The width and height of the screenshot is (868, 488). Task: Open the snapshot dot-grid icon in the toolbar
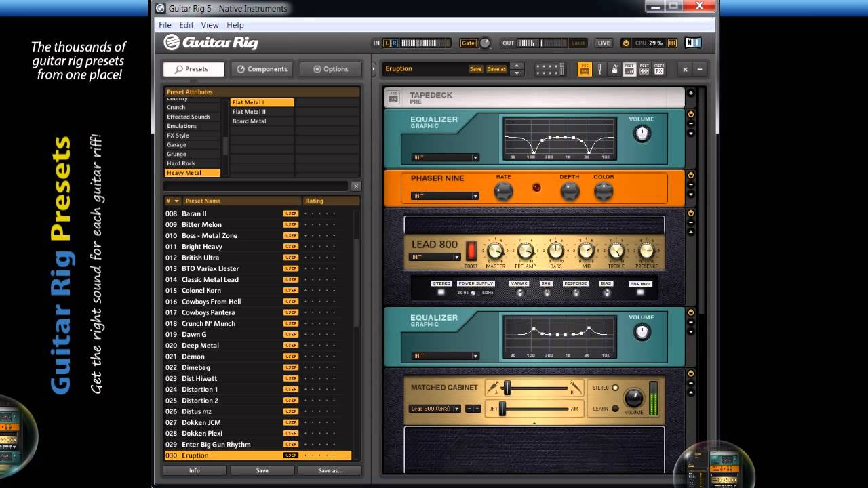[x=549, y=69]
